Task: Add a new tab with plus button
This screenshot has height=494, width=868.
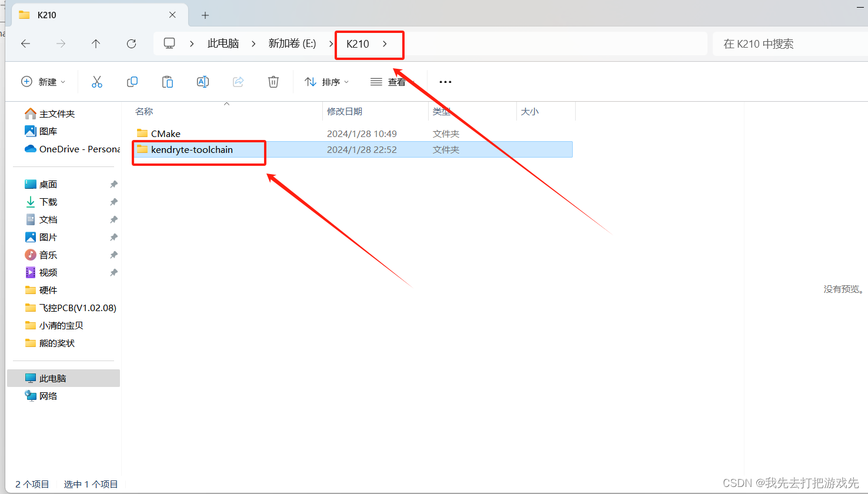Action: [205, 15]
